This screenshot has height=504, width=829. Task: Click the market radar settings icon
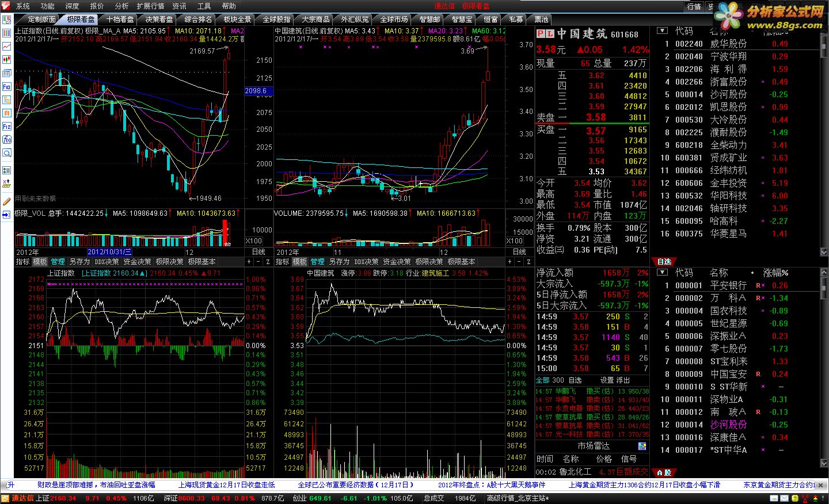tap(642, 446)
